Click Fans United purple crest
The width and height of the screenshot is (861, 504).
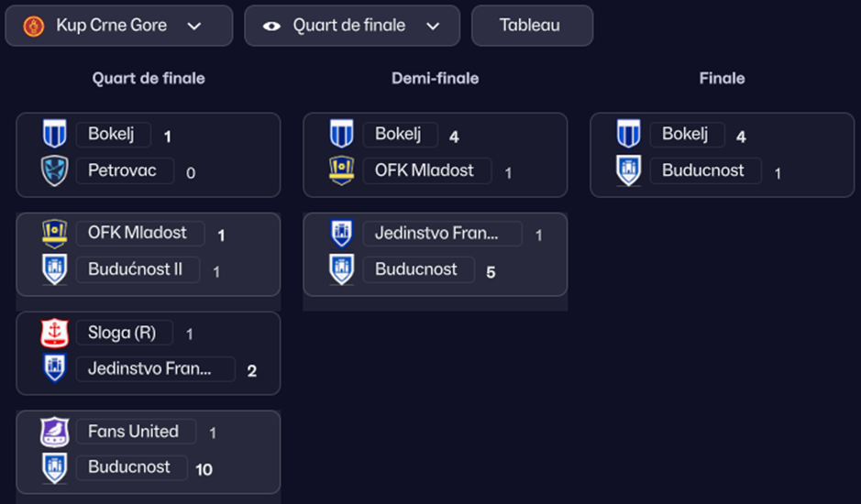(55, 432)
